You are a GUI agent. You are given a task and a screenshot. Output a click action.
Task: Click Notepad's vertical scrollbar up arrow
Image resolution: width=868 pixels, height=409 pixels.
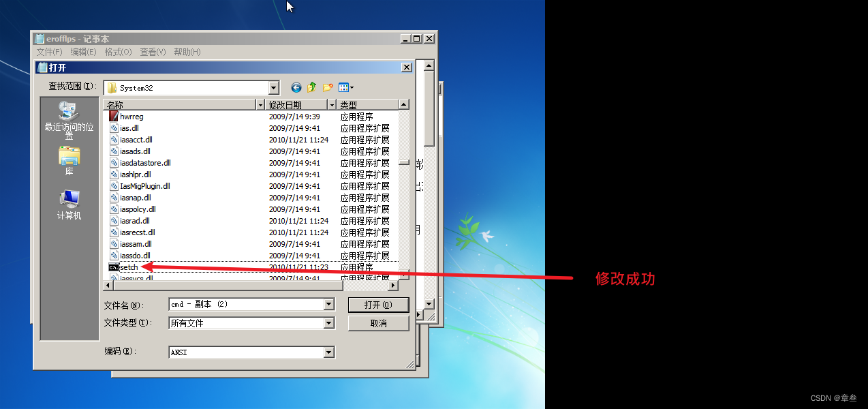(x=429, y=66)
